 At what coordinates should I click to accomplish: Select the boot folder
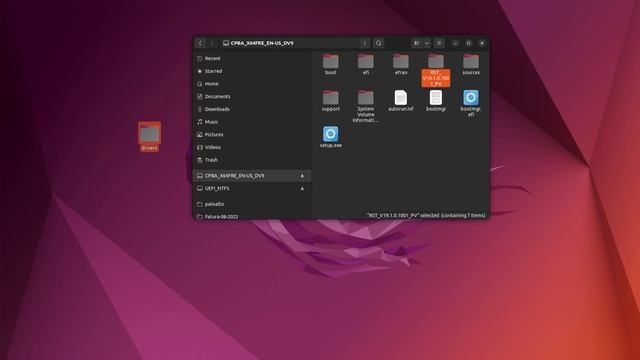click(x=331, y=64)
